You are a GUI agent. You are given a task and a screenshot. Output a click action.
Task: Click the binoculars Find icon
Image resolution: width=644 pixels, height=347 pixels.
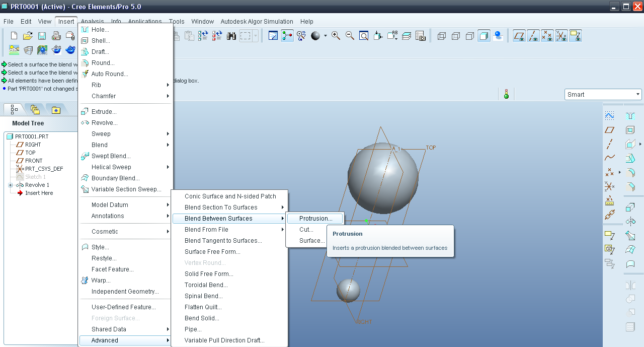(231, 36)
